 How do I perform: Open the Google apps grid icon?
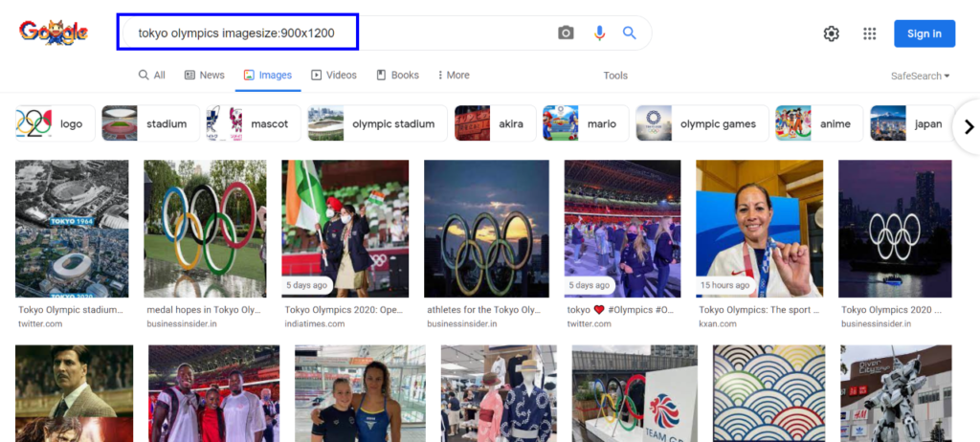[869, 33]
